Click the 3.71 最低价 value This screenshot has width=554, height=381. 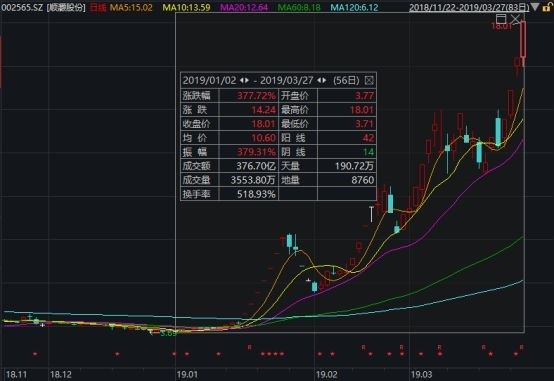365,124
